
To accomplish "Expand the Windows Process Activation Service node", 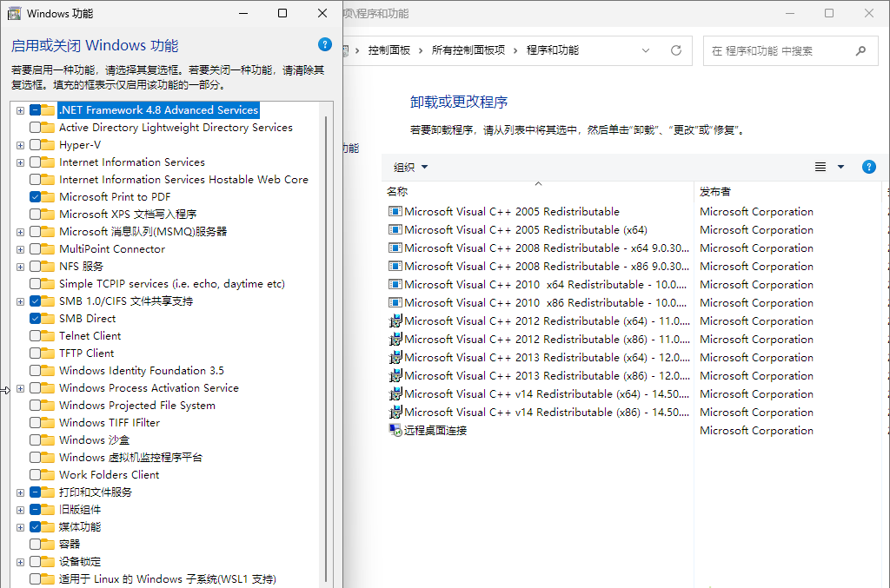I will [x=21, y=388].
